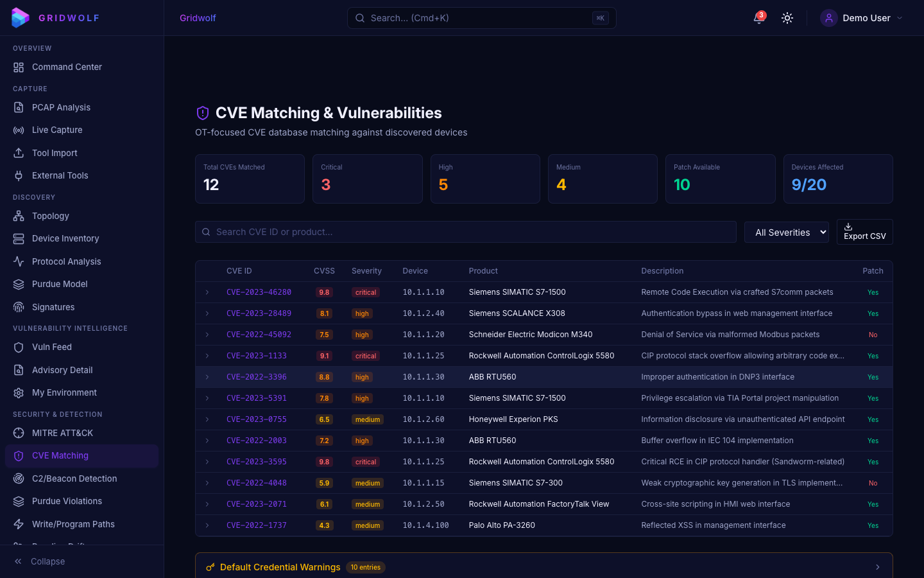Click the Patch Available 10 metric card
924x578 pixels.
coord(720,179)
